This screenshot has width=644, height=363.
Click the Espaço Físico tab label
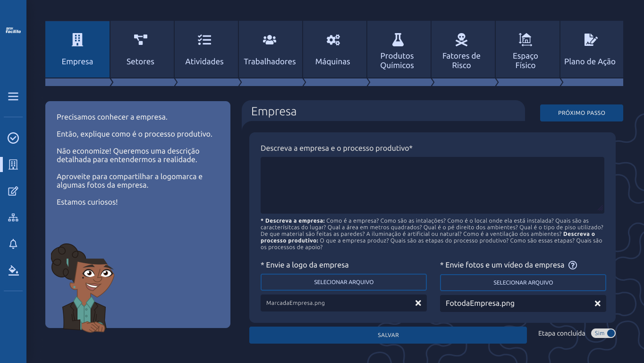tap(525, 60)
